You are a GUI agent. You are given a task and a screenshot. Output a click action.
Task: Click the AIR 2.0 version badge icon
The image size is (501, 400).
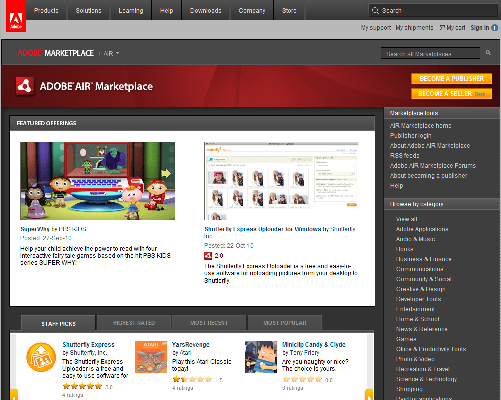[208, 256]
